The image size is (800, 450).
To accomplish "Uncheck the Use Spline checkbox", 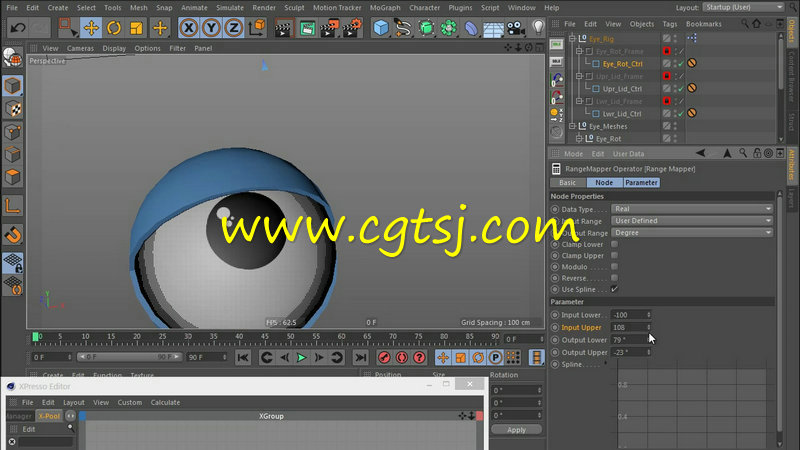I will pyautogui.click(x=614, y=289).
